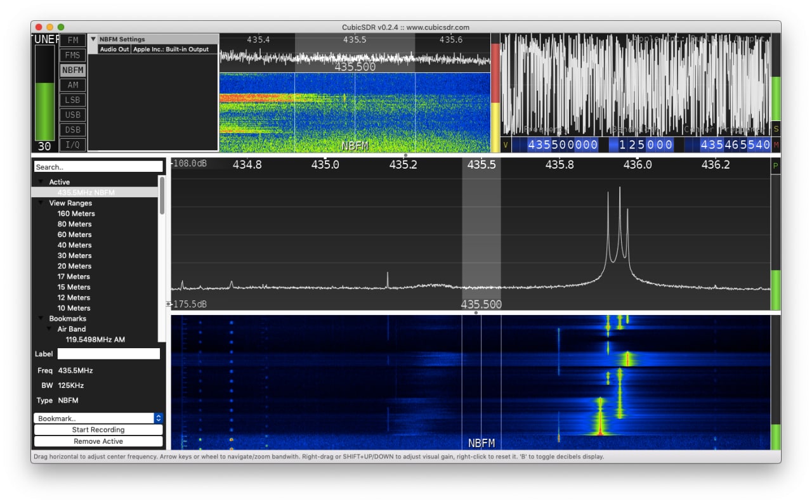
Task: Pick the DSB demodulator mode
Action: pyautogui.click(x=72, y=130)
